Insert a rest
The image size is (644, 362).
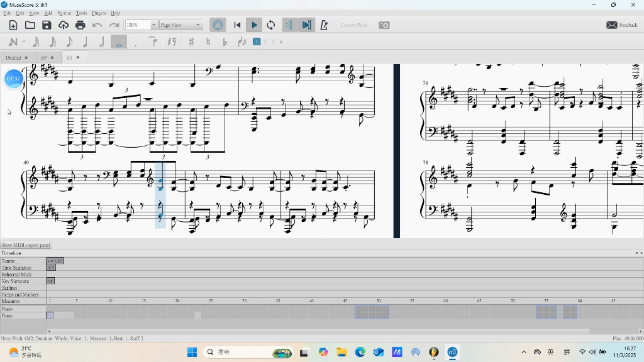[172, 42]
